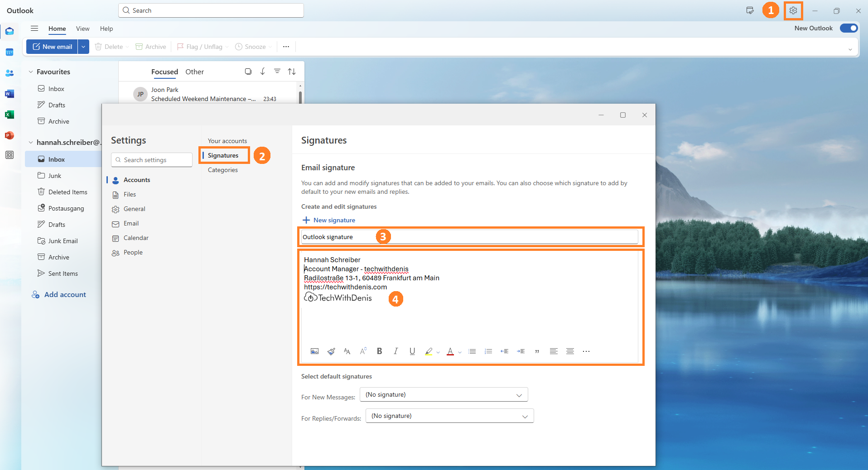Open the Home ribbon tab
This screenshot has height=470, width=868.
click(x=57, y=29)
